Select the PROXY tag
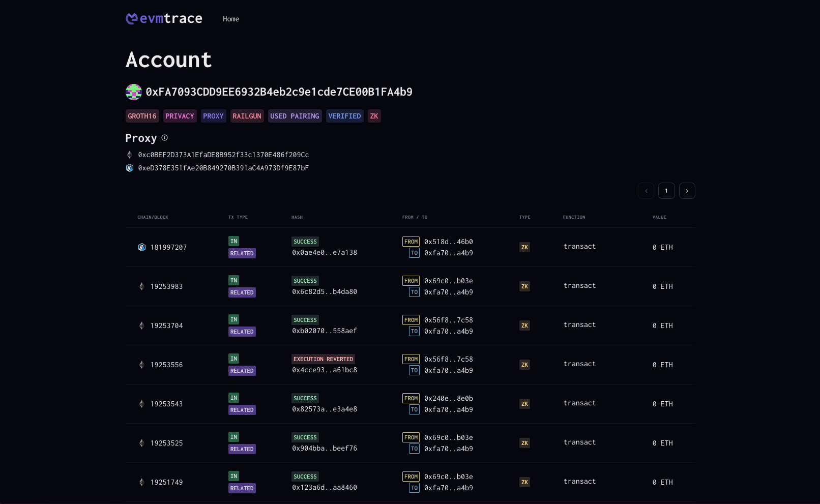Screen dimensions: 820x504 tap(214, 116)
